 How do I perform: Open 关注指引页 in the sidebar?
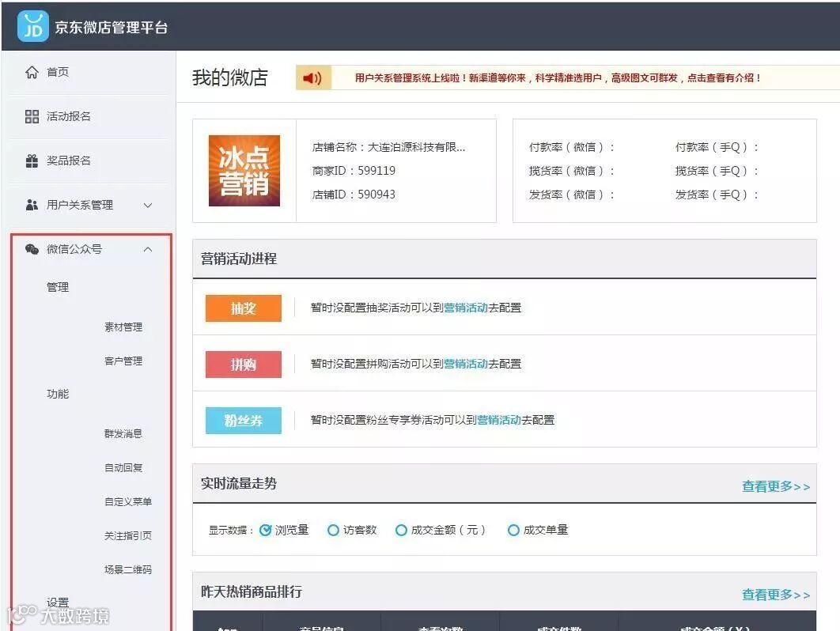[128, 535]
